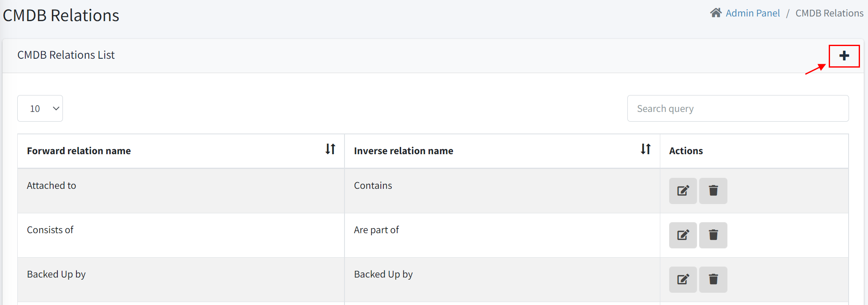Click the 'Forward relation name' column header
Image resolution: width=868 pixels, height=305 pixels.
pyautogui.click(x=79, y=151)
